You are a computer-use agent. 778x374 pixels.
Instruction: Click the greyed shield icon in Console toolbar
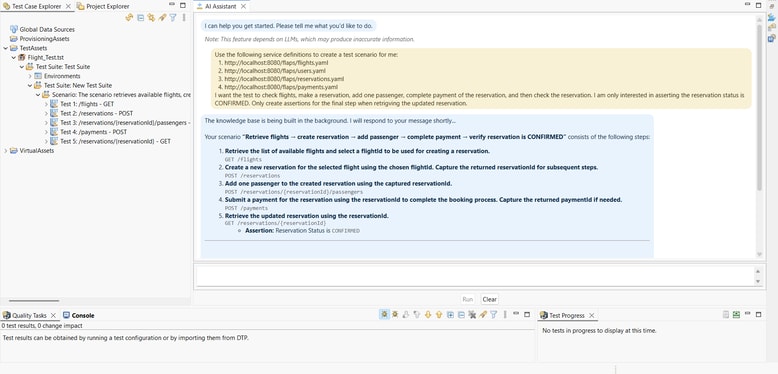pyautogui.click(x=417, y=314)
